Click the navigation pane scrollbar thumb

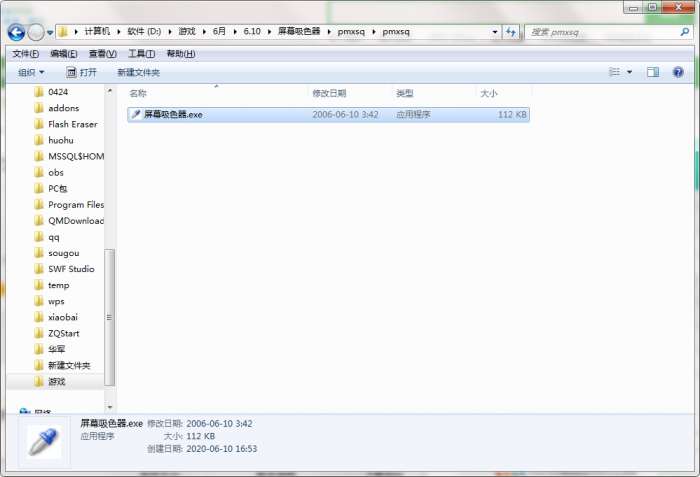point(109,317)
